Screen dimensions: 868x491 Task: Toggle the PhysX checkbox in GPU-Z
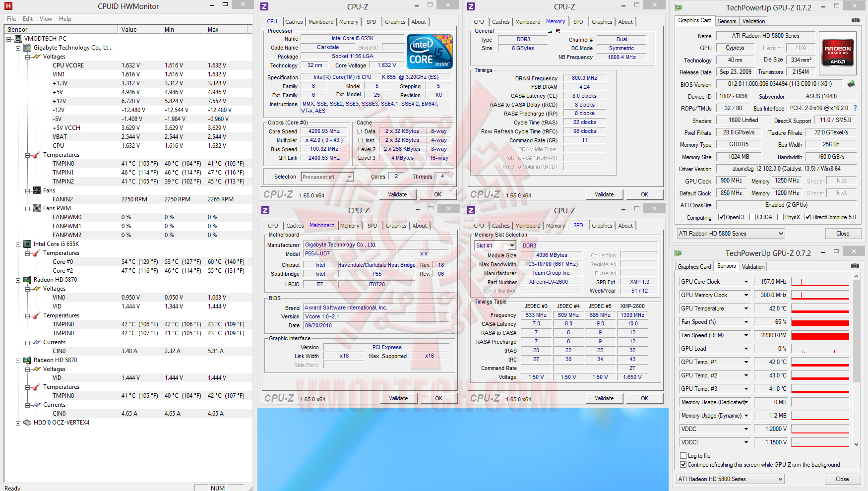click(x=781, y=217)
